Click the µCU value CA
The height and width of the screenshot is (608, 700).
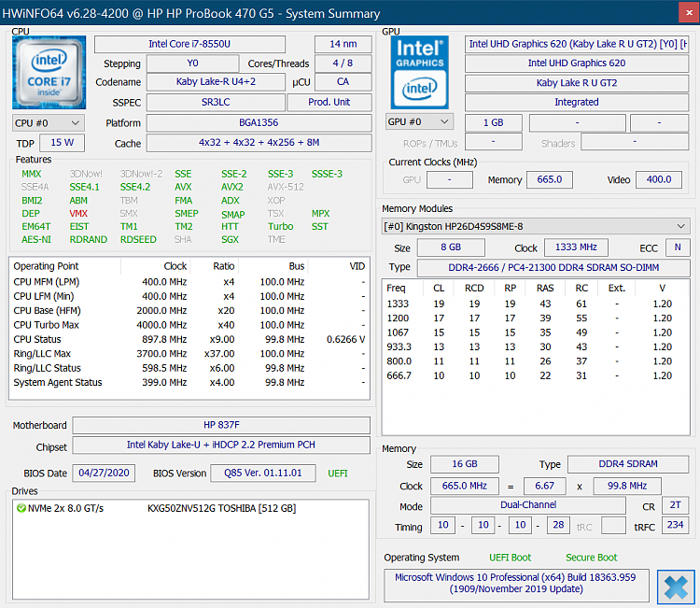click(x=343, y=82)
